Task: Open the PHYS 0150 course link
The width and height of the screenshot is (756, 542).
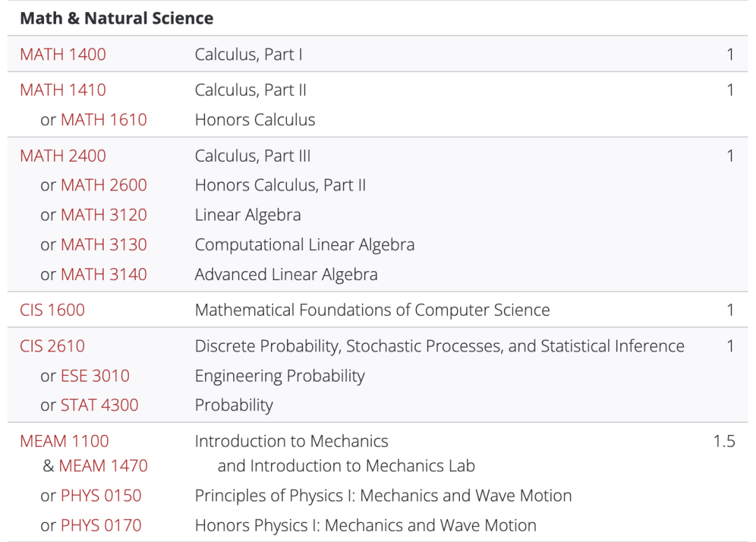Action: pos(101,496)
